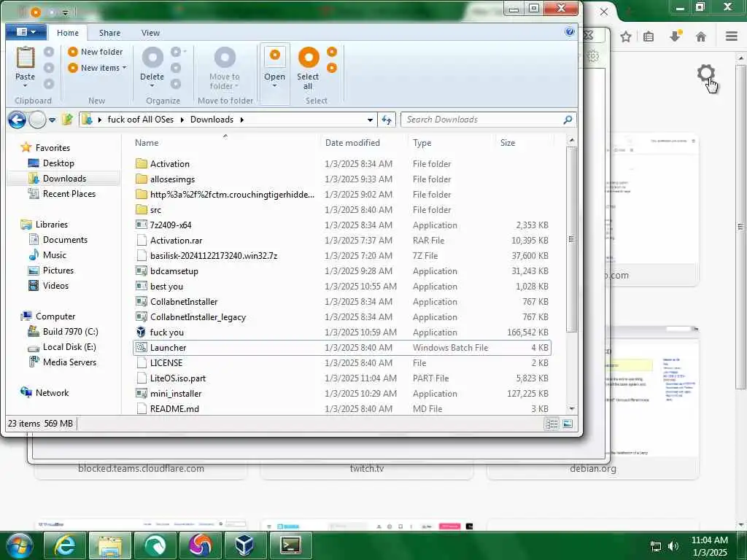
Task: Select Recent Places in Favorites
Action: pos(69,194)
